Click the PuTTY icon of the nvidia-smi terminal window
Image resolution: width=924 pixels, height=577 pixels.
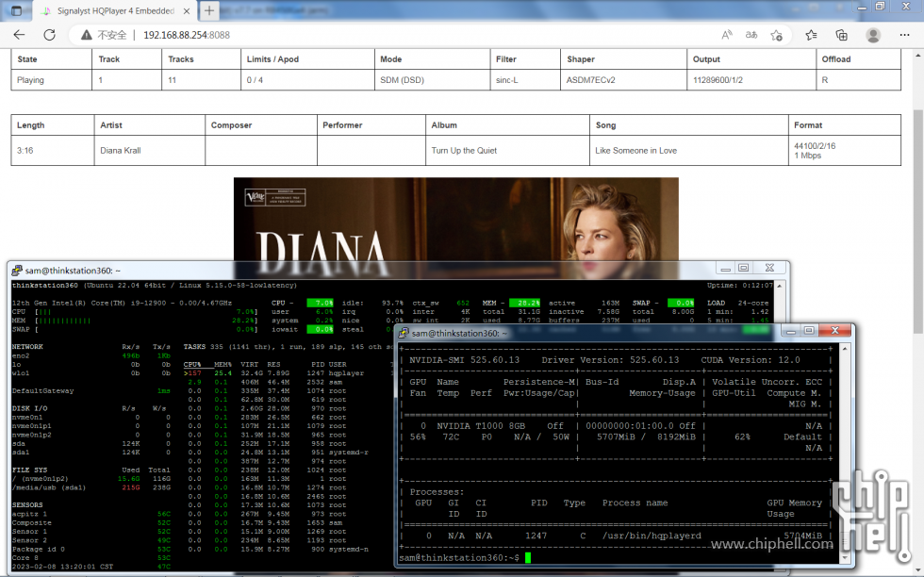tap(404, 333)
